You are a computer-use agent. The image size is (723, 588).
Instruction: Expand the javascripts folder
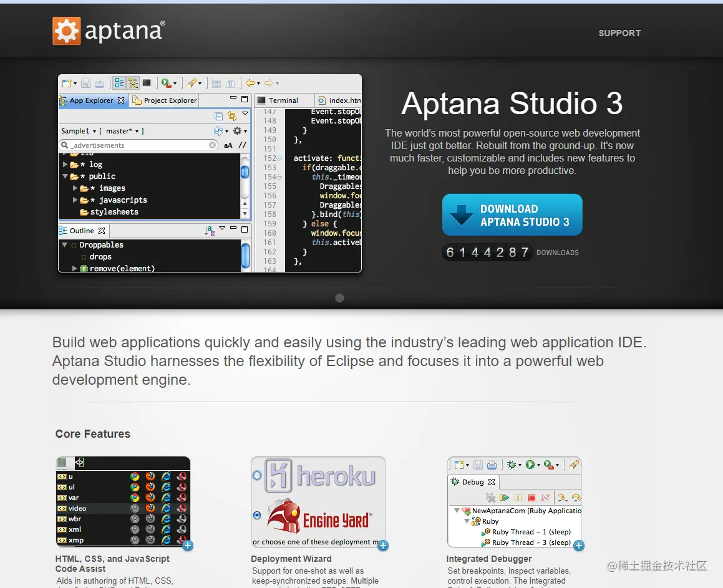pos(75,200)
